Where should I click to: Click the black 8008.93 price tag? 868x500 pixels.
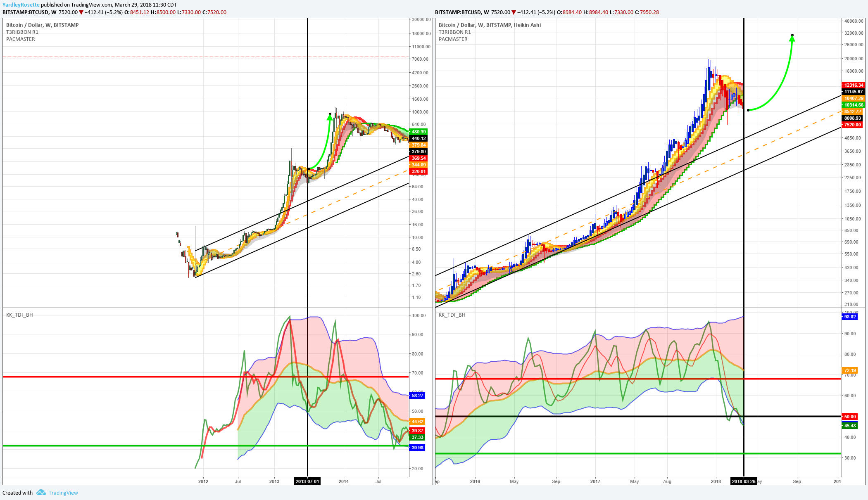point(852,118)
